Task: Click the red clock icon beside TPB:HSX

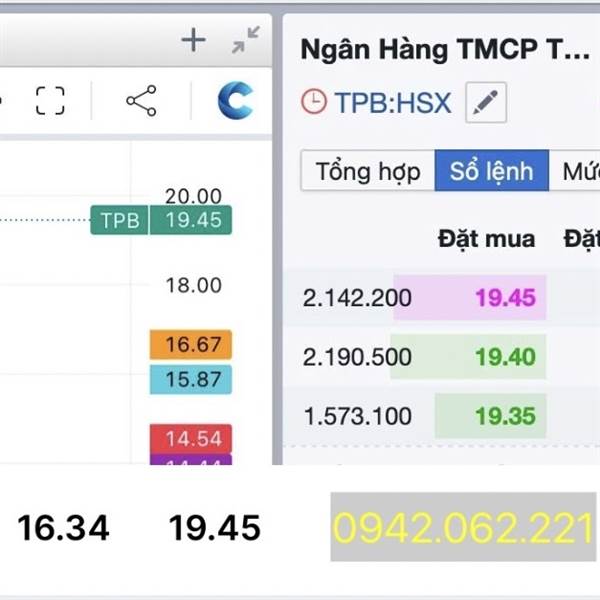Action: [314, 102]
